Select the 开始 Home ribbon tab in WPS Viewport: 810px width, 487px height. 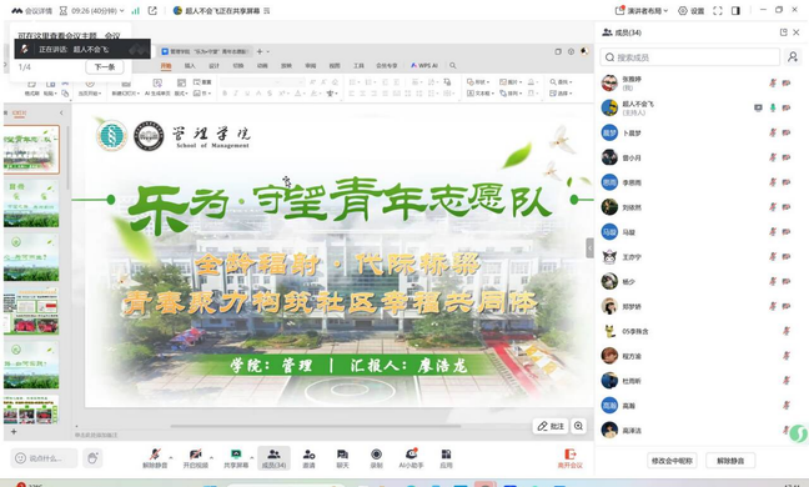[x=166, y=66]
